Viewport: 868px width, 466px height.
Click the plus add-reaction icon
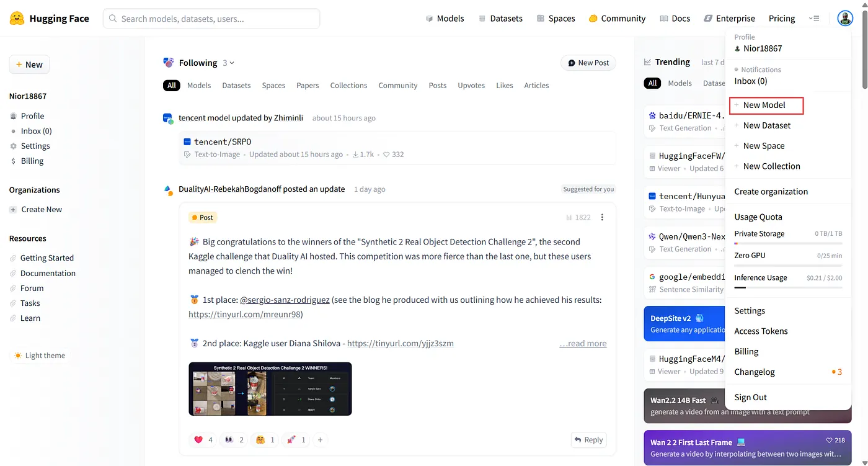point(321,440)
